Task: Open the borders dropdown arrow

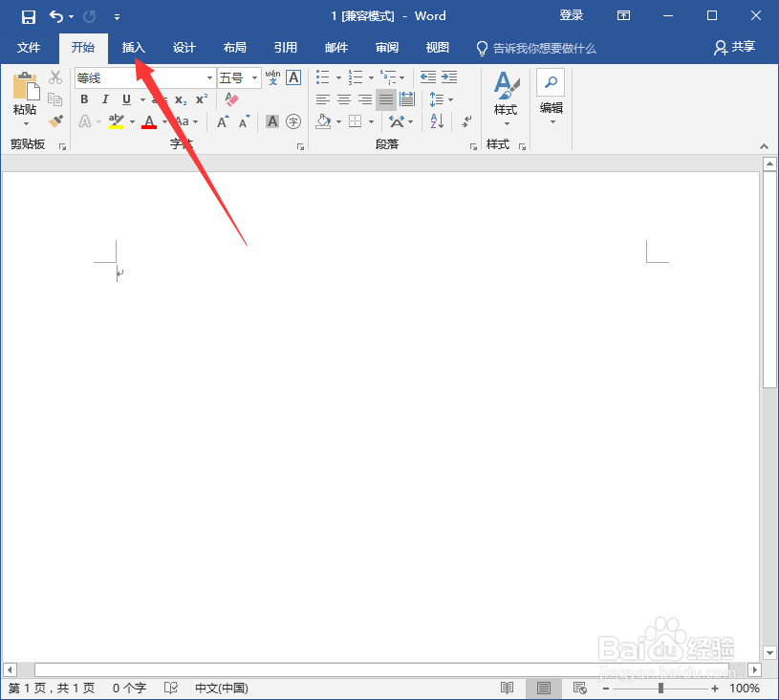Action: coord(371,121)
